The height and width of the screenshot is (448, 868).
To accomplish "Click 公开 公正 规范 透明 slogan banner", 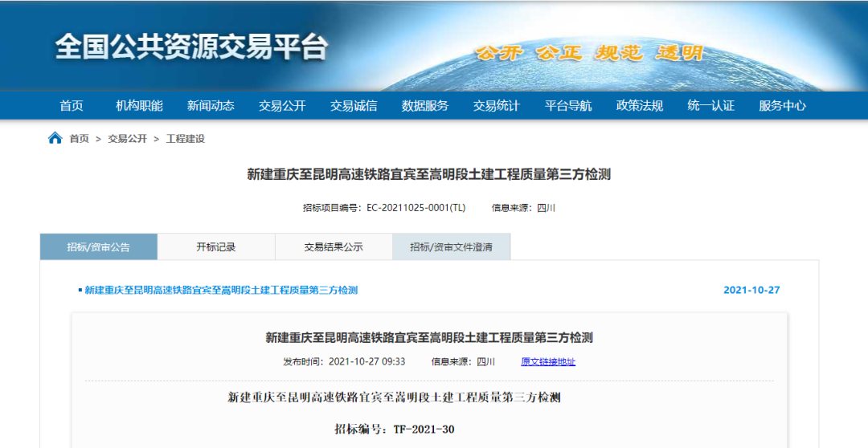I will pyautogui.click(x=590, y=53).
